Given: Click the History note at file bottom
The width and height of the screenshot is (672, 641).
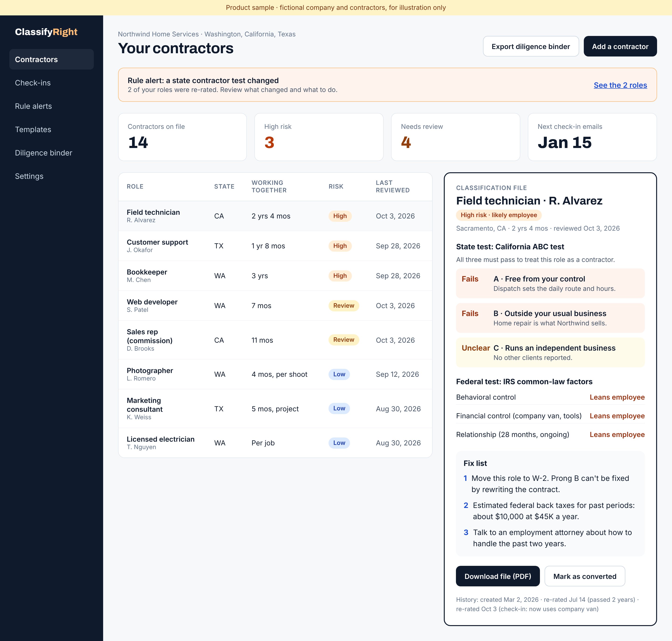Looking at the screenshot, I should 547,604.
